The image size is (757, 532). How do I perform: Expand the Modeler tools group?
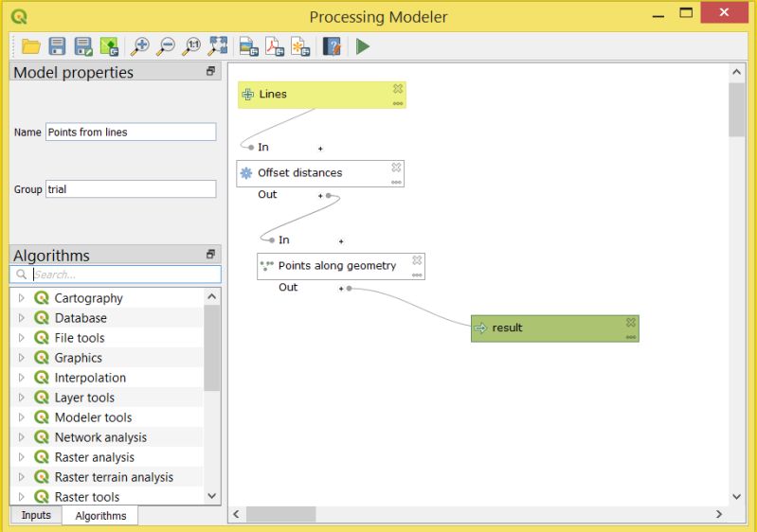[21, 417]
